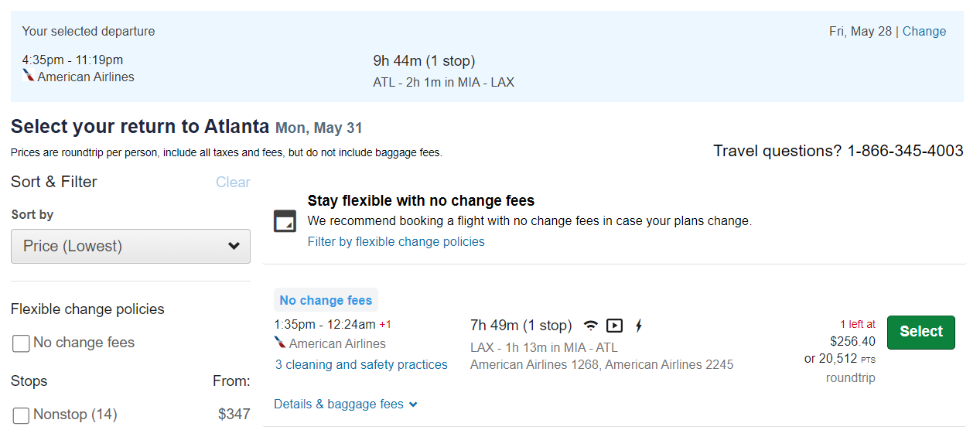The image size is (980, 430).
Task: Open the Price (Lowest) sort dropdown
Action: click(x=131, y=246)
